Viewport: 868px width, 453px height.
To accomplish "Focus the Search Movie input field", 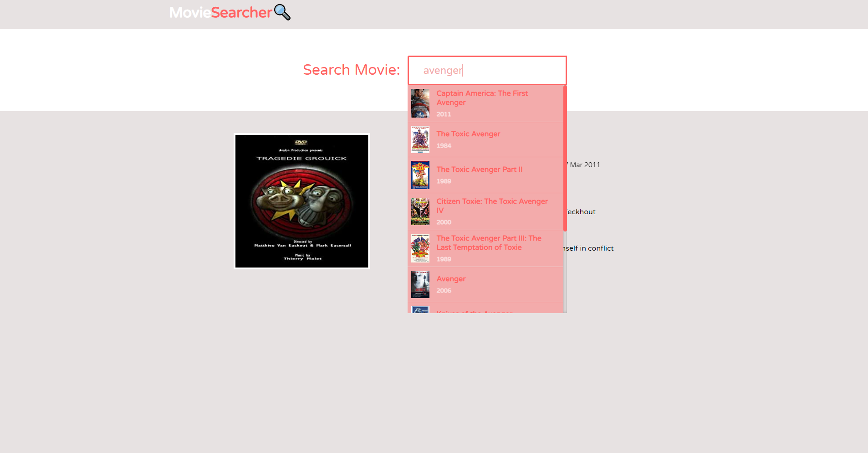I will 487,70.
